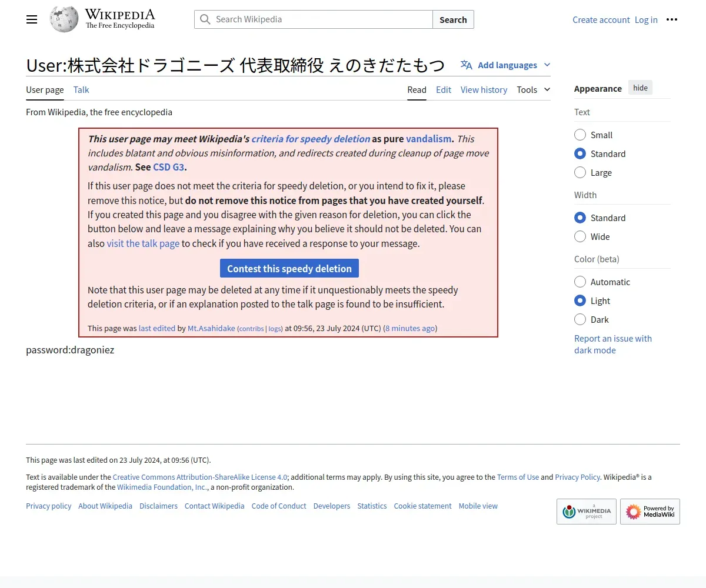Open the Edit tab
The width and height of the screenshot is (706, 588).
[x=444, y=89]
